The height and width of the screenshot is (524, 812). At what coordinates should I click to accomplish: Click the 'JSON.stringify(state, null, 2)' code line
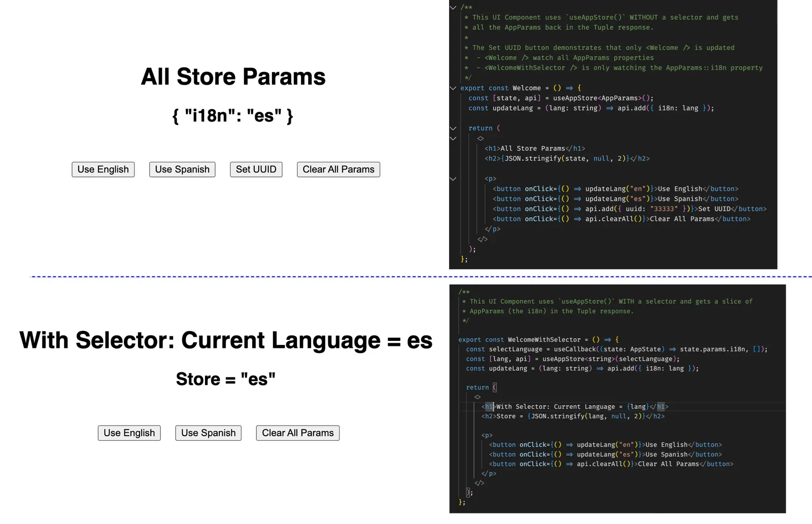[x=567, y=158]
